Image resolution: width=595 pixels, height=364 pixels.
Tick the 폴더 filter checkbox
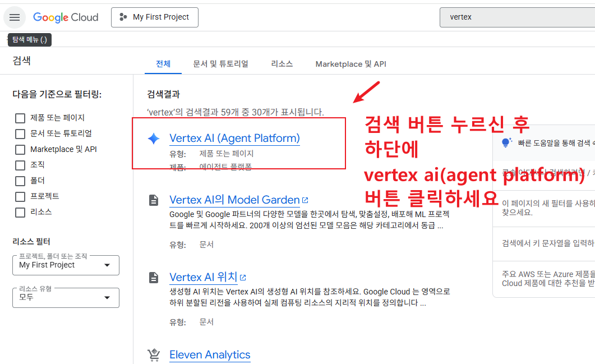pyautogui.click(x=20, y=181)
